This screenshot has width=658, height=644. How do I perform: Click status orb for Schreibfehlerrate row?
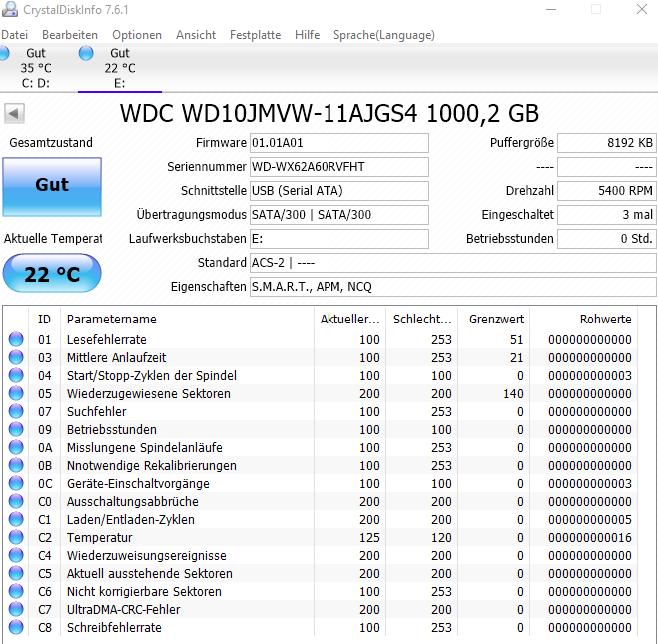(16, 628)
